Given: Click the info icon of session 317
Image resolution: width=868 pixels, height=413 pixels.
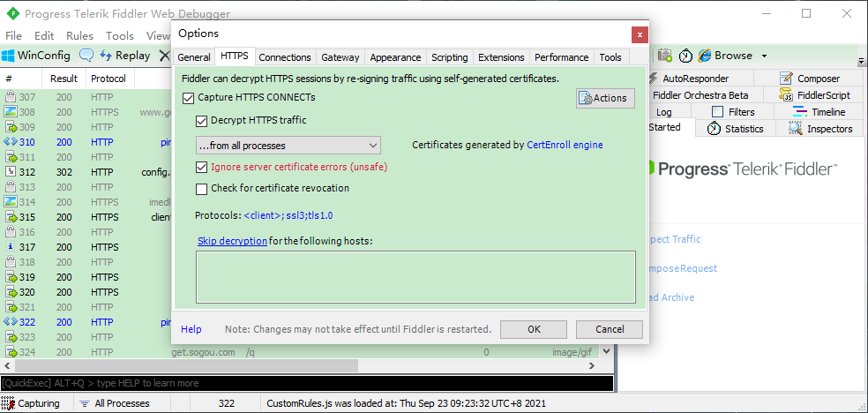Looking at the screenshot, I should coord(10,246).
